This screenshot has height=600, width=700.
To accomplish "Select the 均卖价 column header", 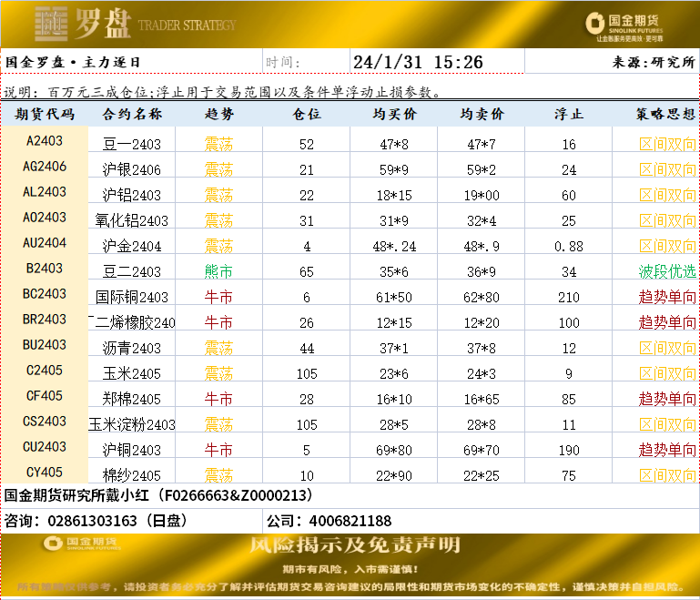I will click(x=482, y=115).
